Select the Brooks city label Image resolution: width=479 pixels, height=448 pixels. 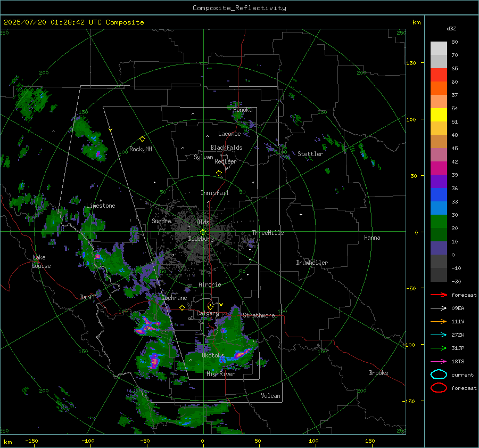pyautogui.click(x=378, y=373)
